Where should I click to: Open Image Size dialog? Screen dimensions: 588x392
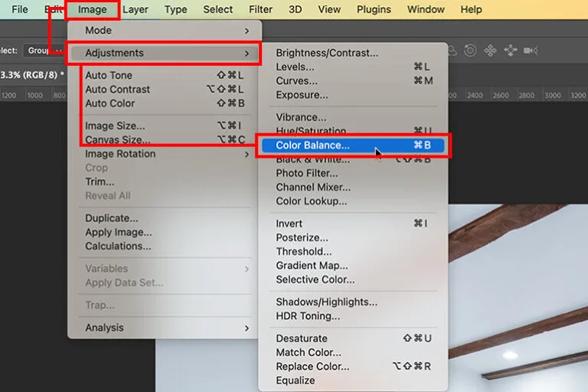pos(165,126)
